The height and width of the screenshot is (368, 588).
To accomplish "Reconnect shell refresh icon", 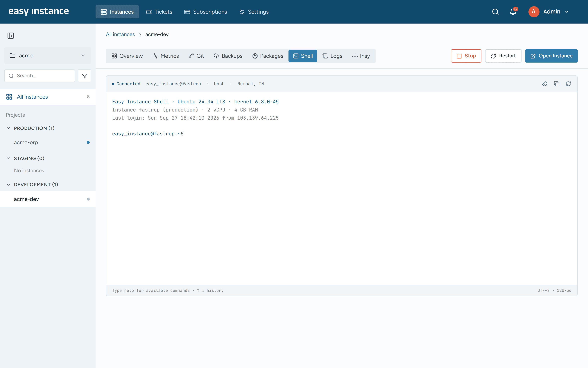I will pyautogui.click(x=568, y=84).
